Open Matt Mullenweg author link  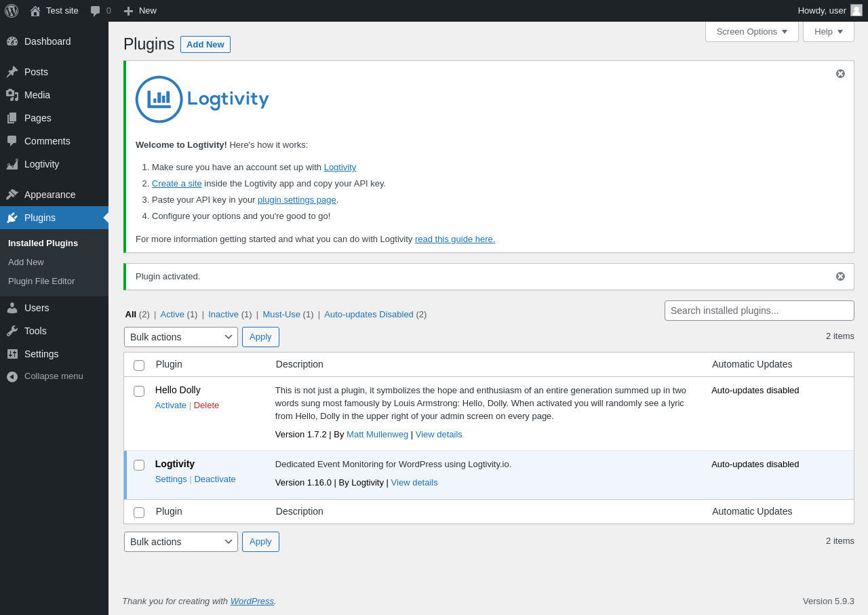(377, 434)
